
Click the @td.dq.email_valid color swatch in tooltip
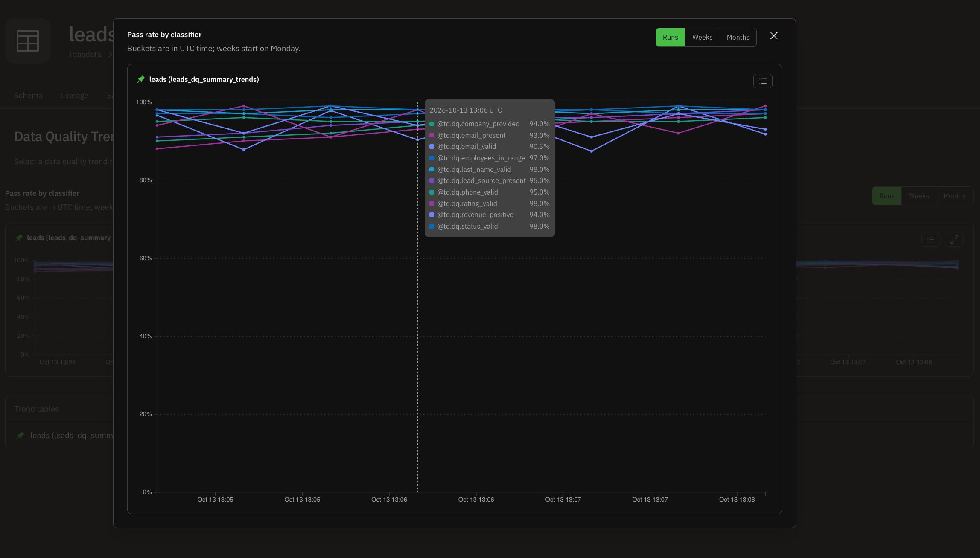(x=432, y=147)
